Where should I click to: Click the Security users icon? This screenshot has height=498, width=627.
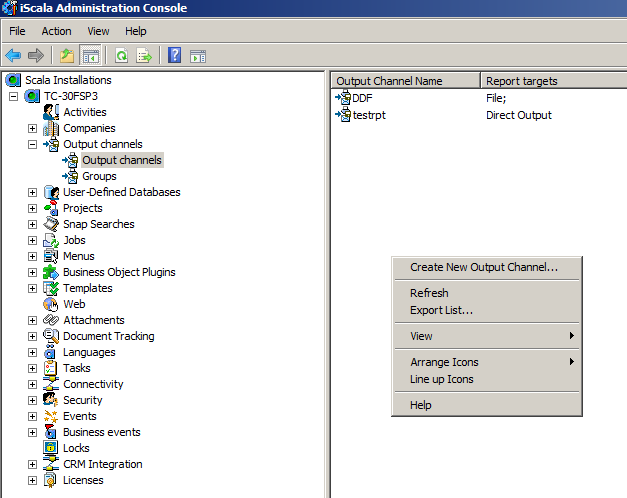(x=51, y=400)
